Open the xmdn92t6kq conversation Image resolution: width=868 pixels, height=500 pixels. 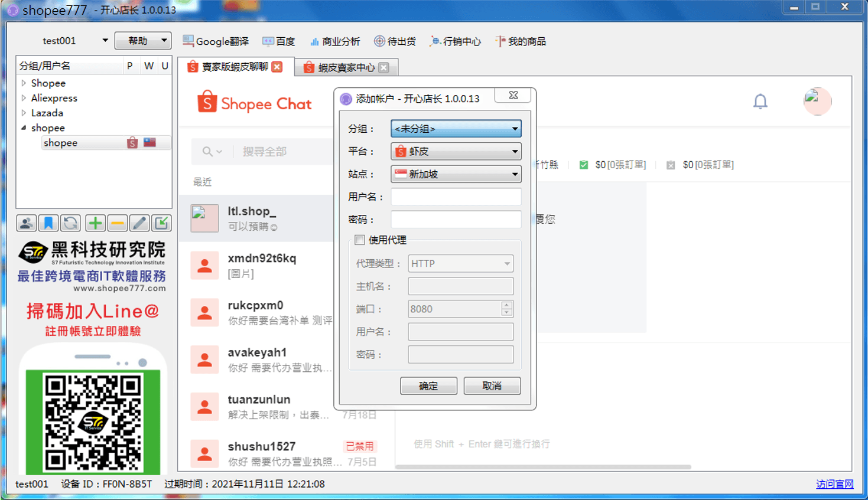click(256, 265)
